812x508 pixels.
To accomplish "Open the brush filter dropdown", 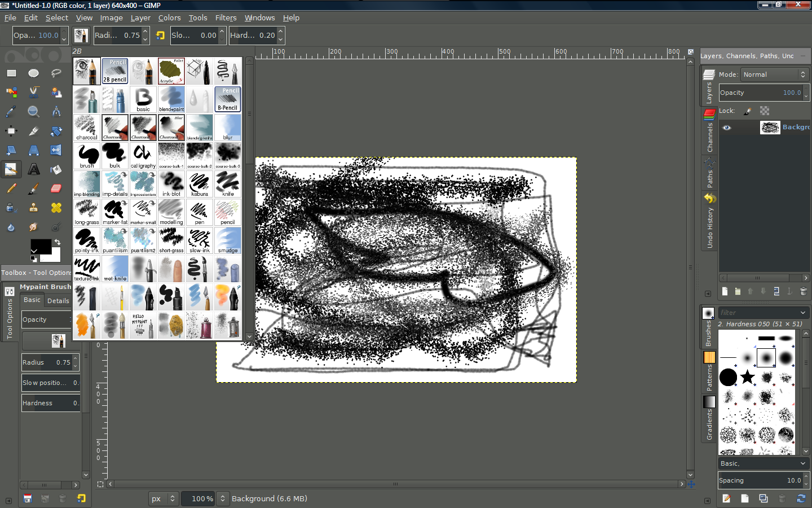I will [803, 313].
